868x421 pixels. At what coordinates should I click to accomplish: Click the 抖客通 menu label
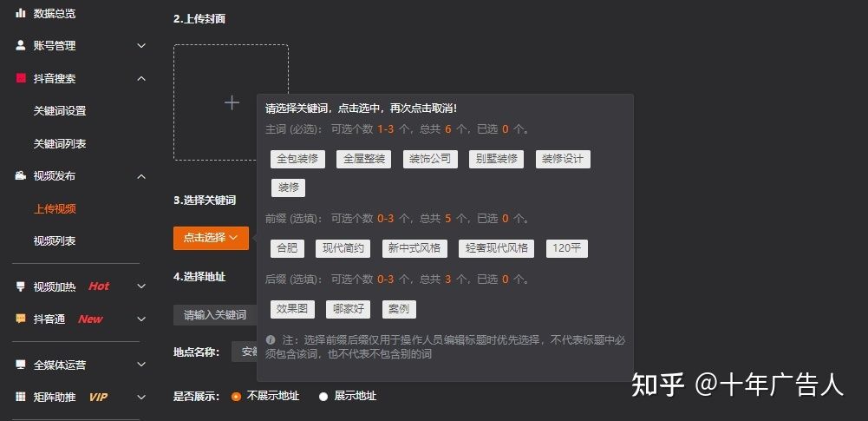(x=49, y=319)
